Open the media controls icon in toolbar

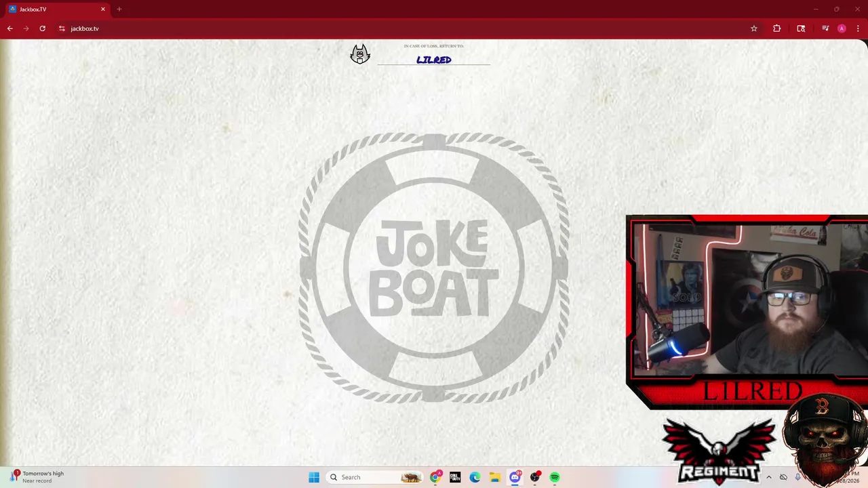[825, 28]
